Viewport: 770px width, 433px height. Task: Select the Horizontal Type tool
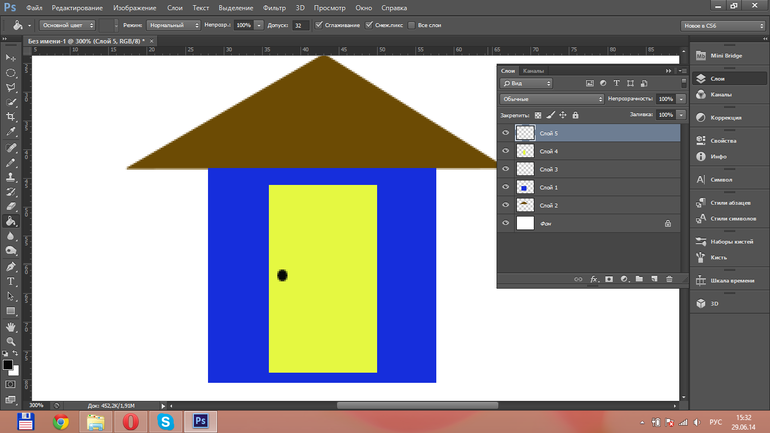click(11, 281)
